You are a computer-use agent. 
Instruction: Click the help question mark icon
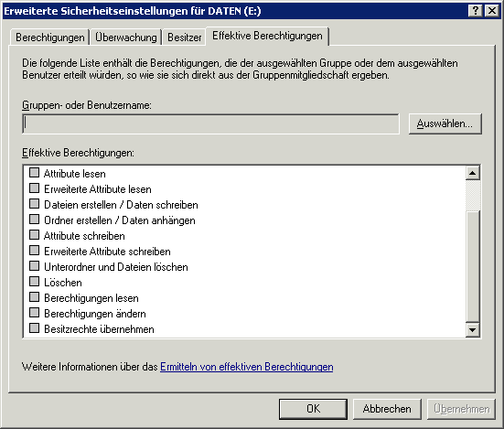tap(476, 11)
